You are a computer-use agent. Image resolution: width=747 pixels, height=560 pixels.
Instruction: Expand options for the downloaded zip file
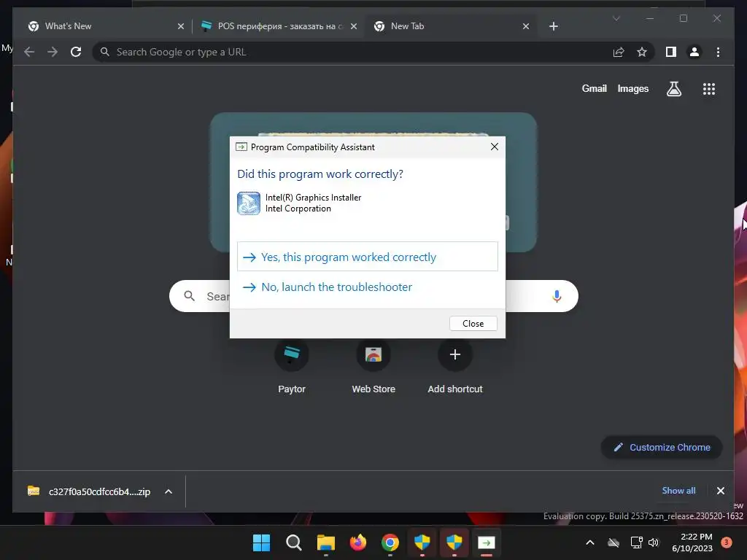[169, 491]
